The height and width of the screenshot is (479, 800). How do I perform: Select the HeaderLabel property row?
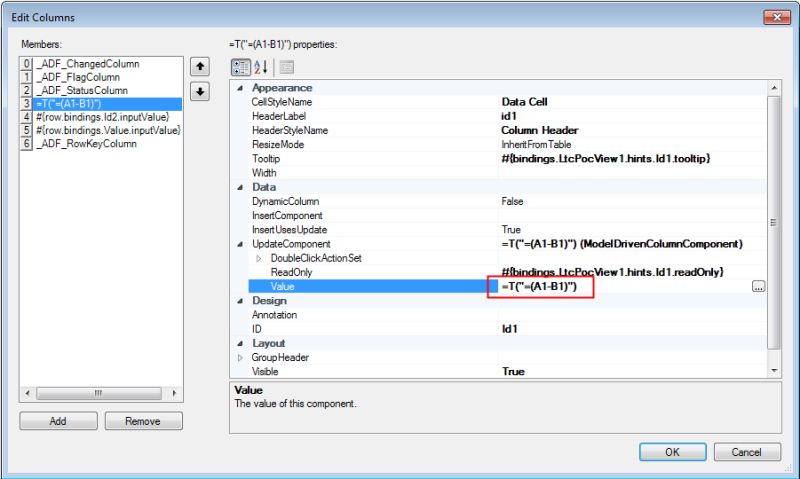pos(508,116)
